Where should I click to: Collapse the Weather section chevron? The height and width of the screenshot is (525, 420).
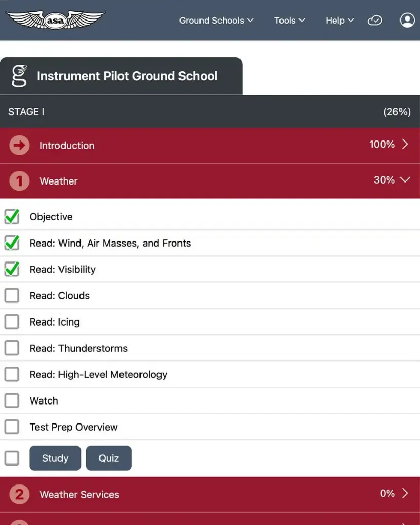[x=405, y=180]
